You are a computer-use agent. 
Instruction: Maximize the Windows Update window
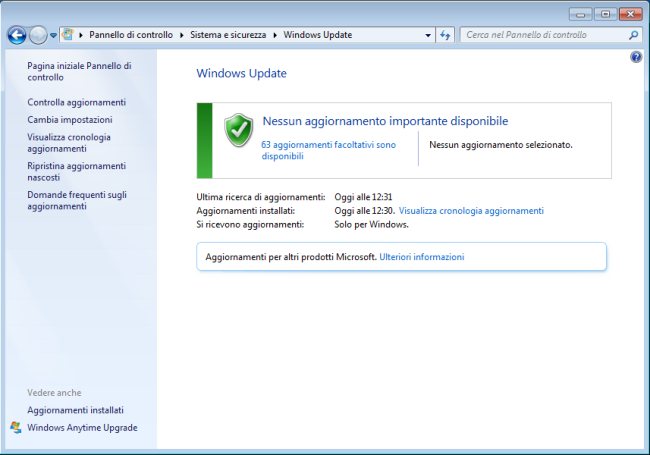(605, 15)
